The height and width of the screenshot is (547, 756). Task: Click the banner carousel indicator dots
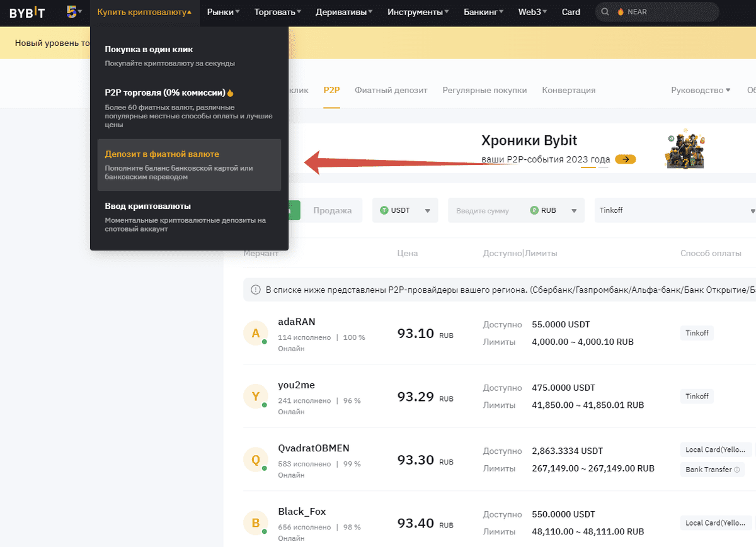coord(595,167)
